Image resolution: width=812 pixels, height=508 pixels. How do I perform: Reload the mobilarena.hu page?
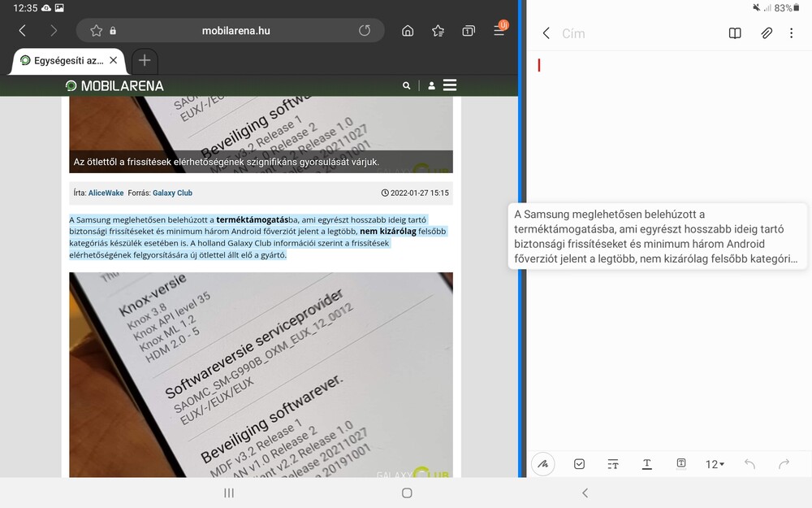click(365, 31)
